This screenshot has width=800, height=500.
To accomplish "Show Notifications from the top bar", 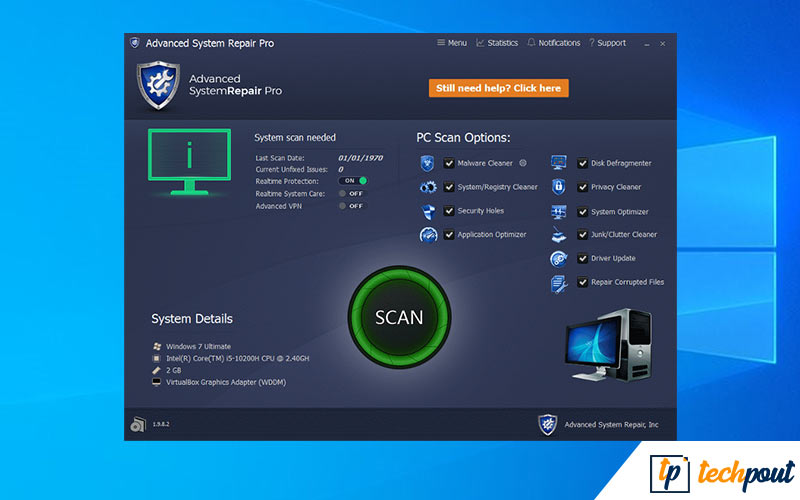I will 553,43.
